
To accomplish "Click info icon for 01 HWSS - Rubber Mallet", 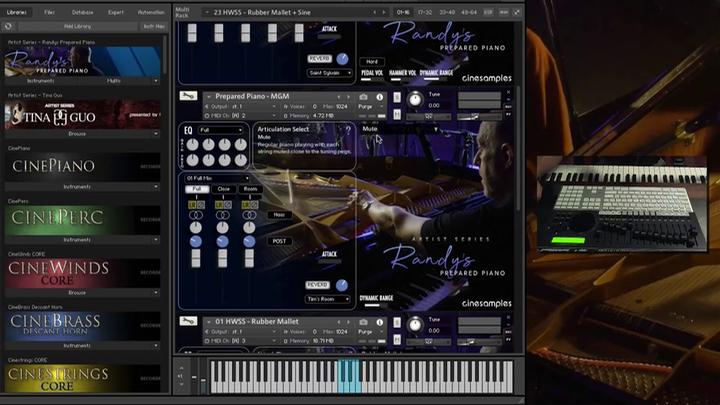I will [x=380, y=322].
